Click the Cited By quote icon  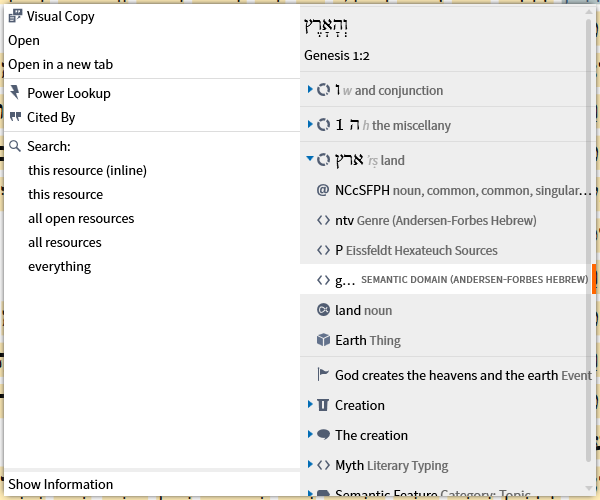click(15, 117)
